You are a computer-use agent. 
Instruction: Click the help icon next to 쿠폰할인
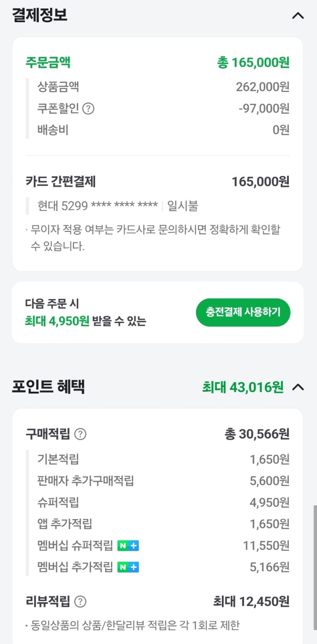pyautogui.click(x=88, y=109)
